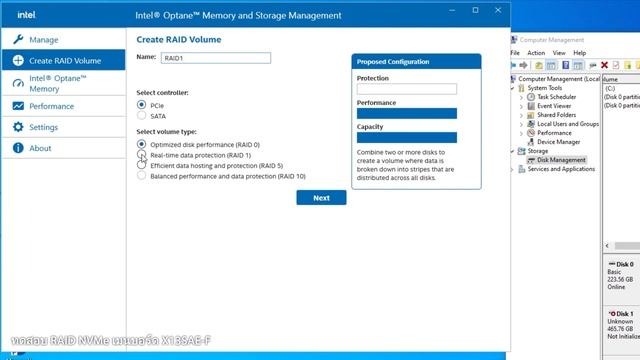Click Event Viewer icon in tree
This screenshot has width=640, height=360.
(x=531, y=106)
